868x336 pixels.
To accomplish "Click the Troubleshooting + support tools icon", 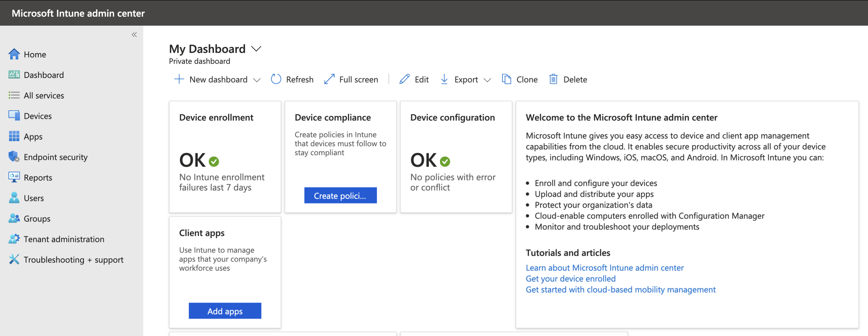I will tap(14, 260).
